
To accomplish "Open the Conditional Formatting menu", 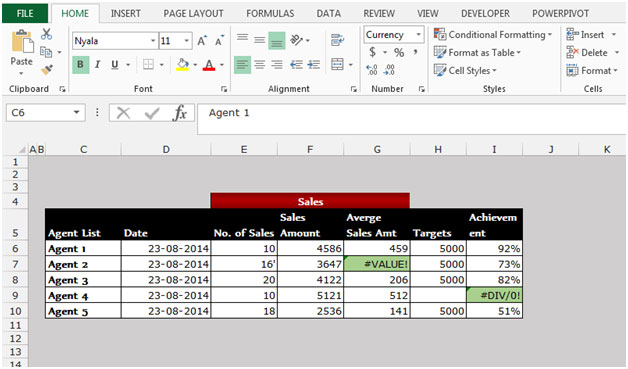I will coord(493,34).
